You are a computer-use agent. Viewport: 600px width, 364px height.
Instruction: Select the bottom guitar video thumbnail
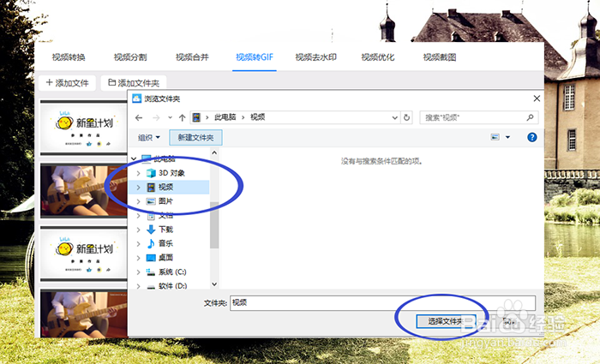coord(84,313)
